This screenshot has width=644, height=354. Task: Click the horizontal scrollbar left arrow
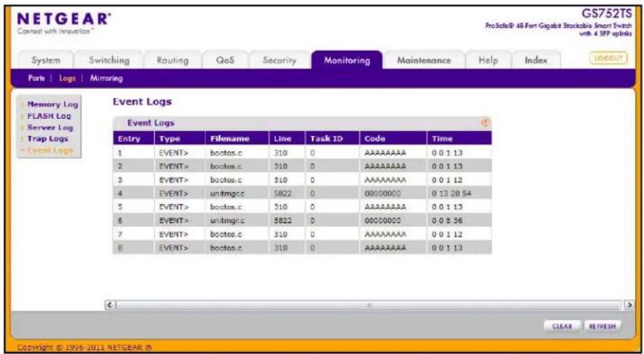coord(109,306)
